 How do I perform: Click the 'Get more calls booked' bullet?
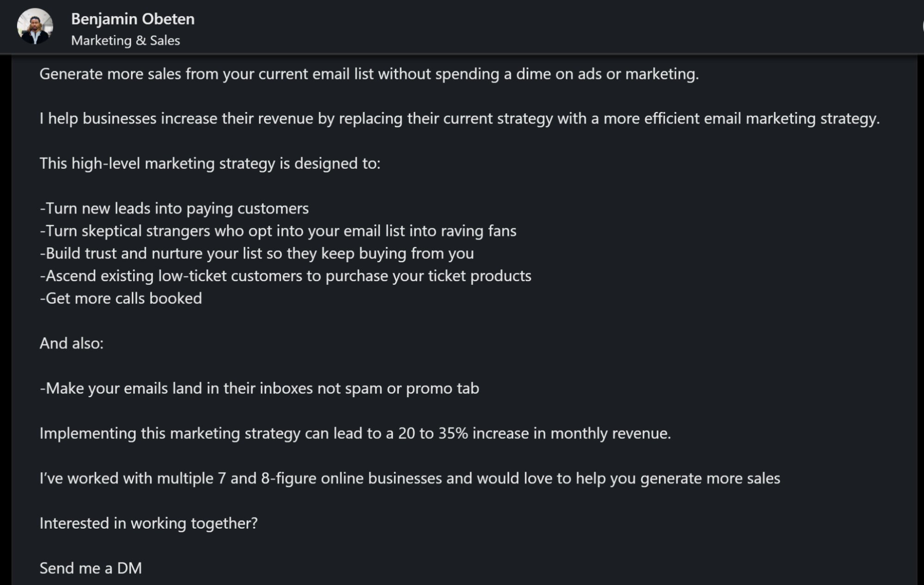[x=121, y=298]
